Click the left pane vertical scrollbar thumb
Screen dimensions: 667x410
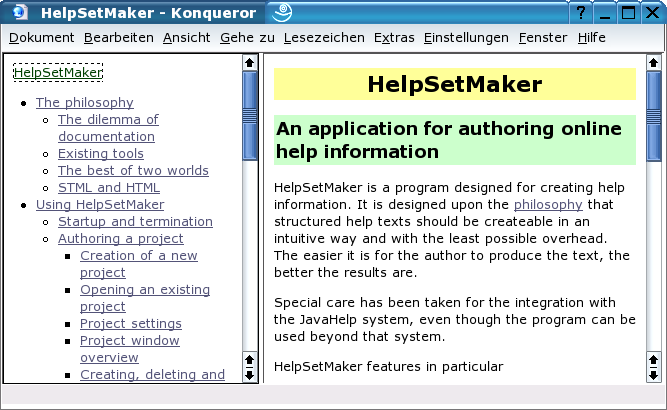[x=250, y=115]
